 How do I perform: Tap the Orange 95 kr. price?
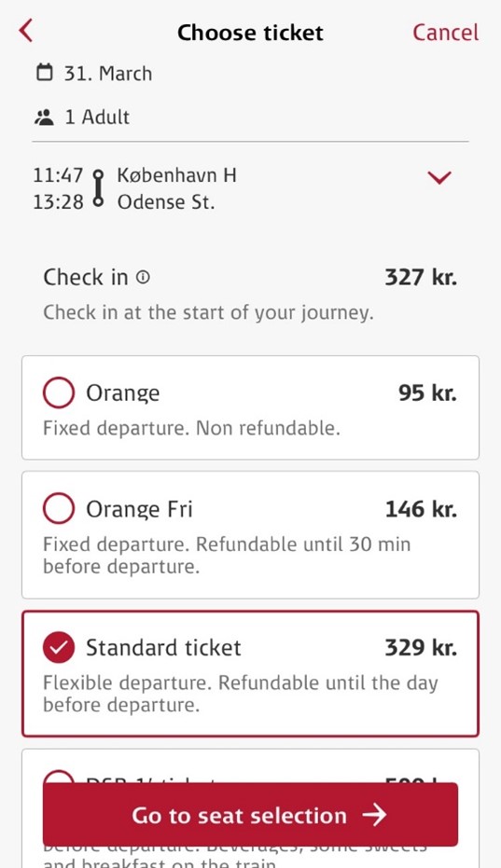(x=427, y=393)
